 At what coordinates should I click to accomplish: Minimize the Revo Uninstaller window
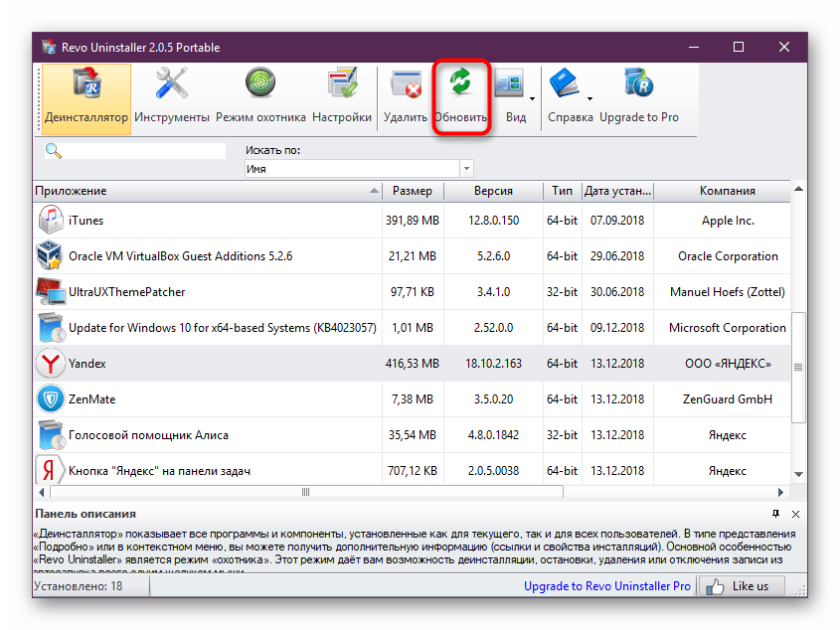click(694, 47)
